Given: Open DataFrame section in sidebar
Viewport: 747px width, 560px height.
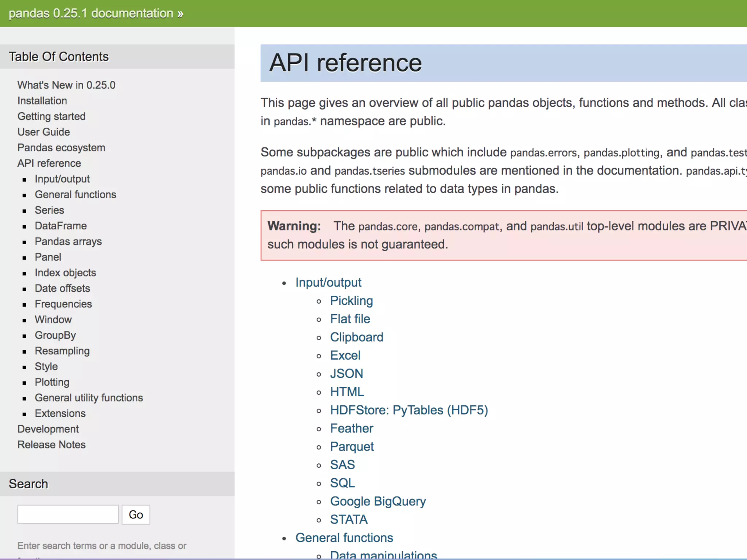Looking at the screenshot, I should [61, 226].
